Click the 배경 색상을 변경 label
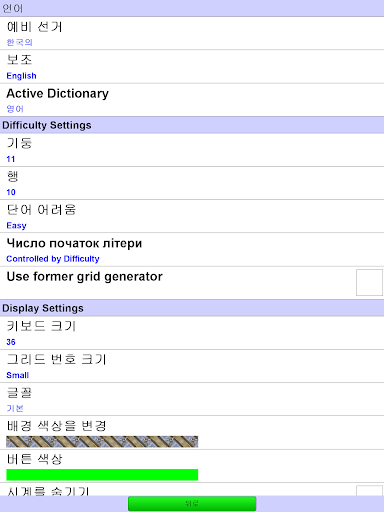 [56, 426]
